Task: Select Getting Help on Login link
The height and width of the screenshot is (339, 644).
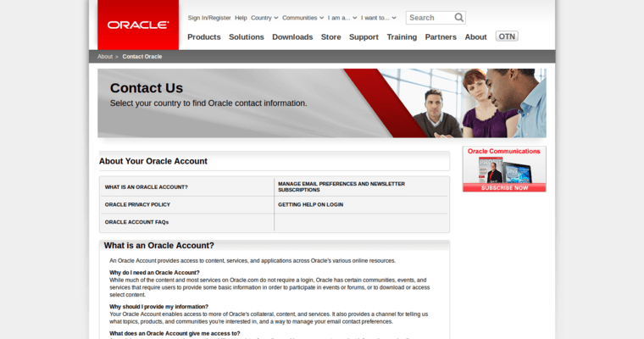Action: 310,204
